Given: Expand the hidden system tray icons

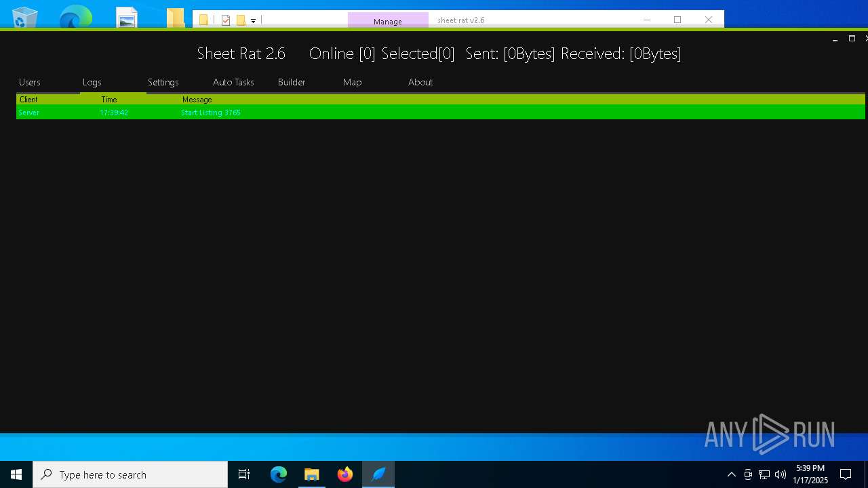Looking at the screenshot, I should pos(732,474).
